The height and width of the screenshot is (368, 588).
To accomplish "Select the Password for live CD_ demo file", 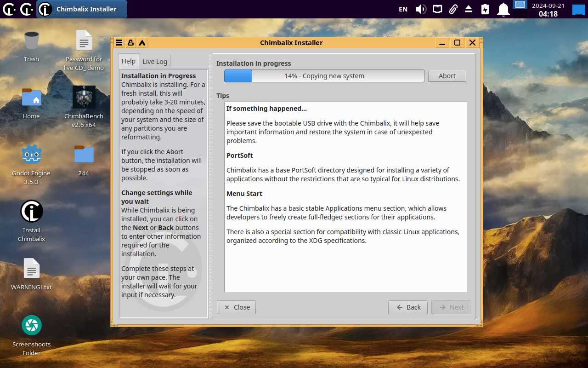I will click(x=84, y=50).
